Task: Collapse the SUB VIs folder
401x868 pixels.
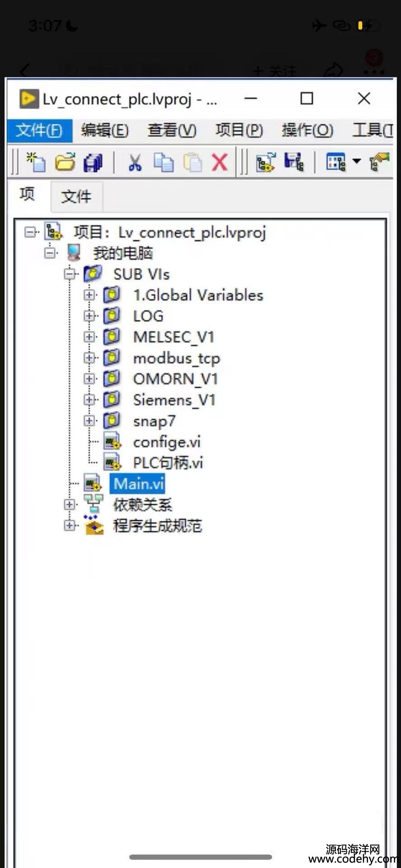Action: coord(70,274)
